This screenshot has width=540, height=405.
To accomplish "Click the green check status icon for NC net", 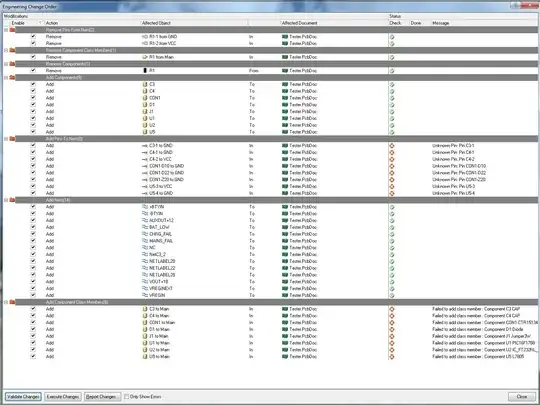I will (x=392, y=248).
